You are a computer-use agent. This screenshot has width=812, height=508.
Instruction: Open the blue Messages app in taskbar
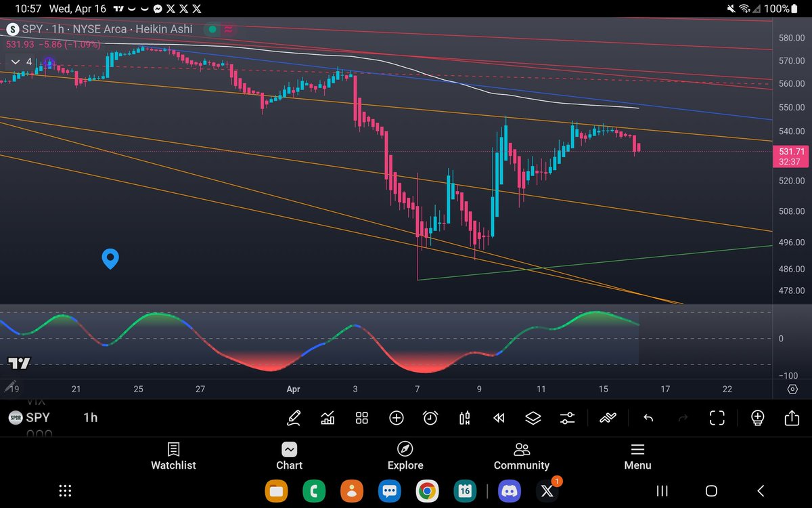click(388, 491)
